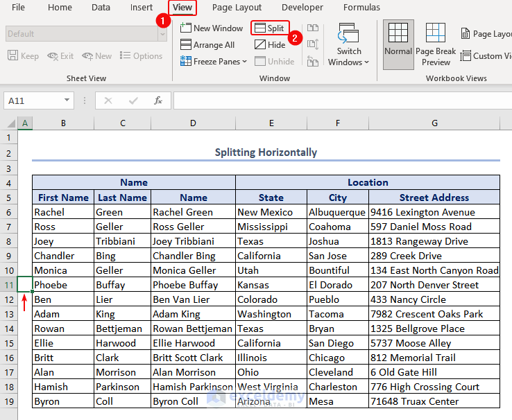Select the cell 'Washington'
Viewport: 512px width, 420px height.
(x=271, y=314)
